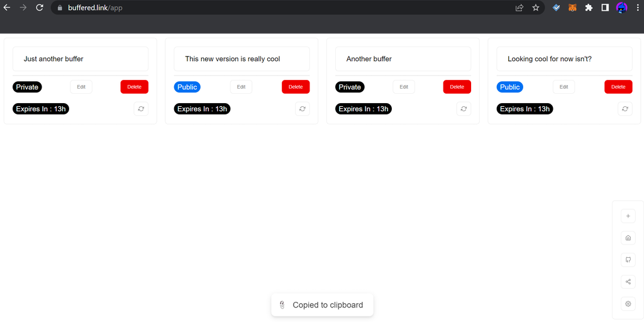Refresh expiry of 'This new version is really cool'
This screenshot has width=644, height=322.
tap(303, 109)
